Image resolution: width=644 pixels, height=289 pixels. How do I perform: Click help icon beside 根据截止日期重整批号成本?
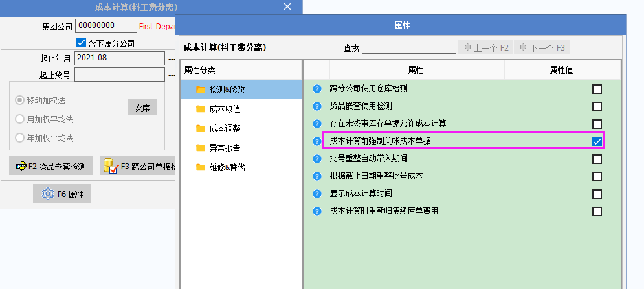[316, 176]
